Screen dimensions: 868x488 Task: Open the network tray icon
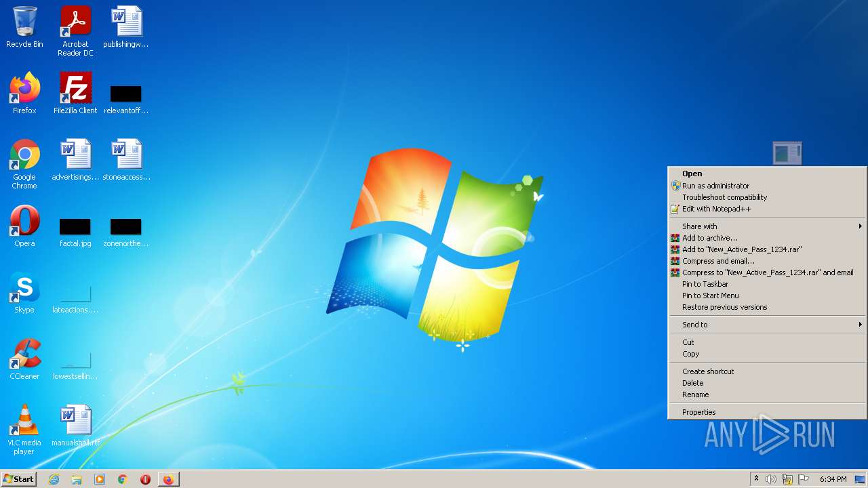(x=787, y=479)
